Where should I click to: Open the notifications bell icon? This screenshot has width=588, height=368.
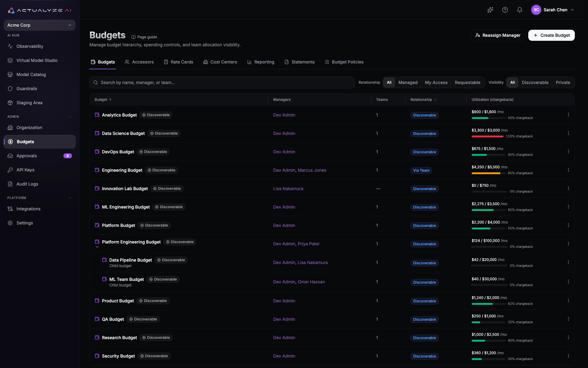[x=520, y=10]
